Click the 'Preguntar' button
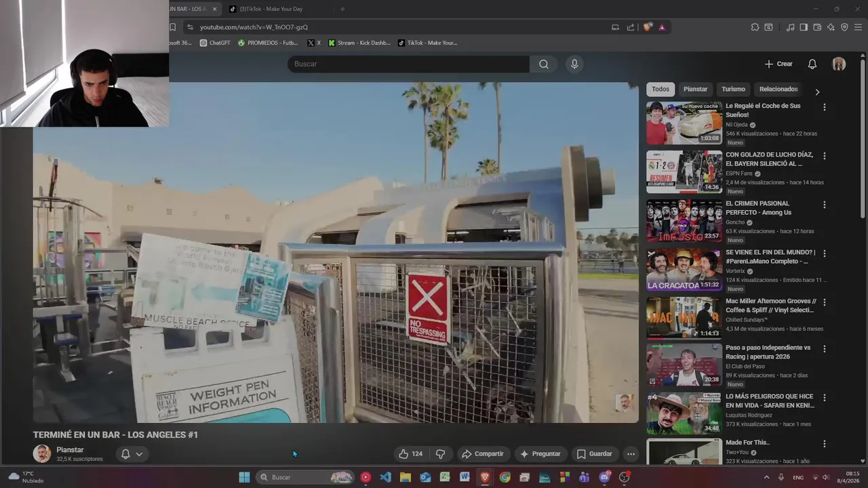868x488 pixels. pyautogui.click(x=540, y=454)
